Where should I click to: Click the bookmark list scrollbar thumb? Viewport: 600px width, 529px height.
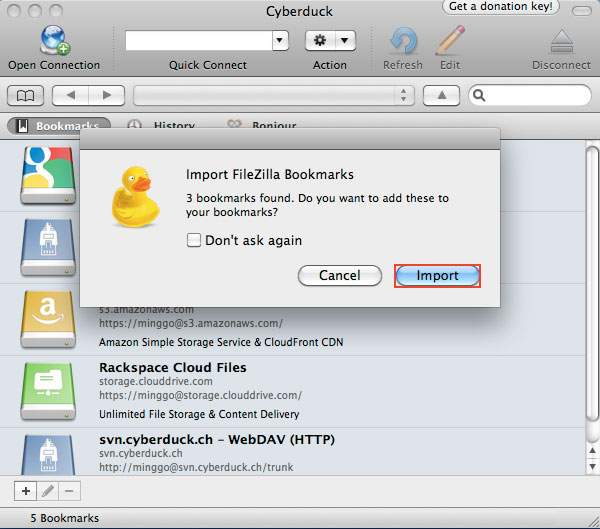[x=592, y=284]
